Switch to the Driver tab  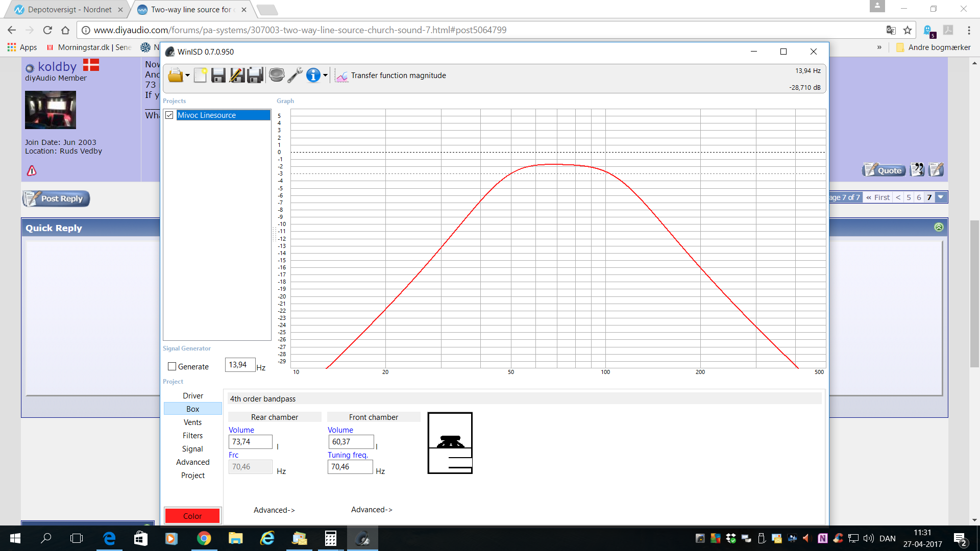(193, 396)
